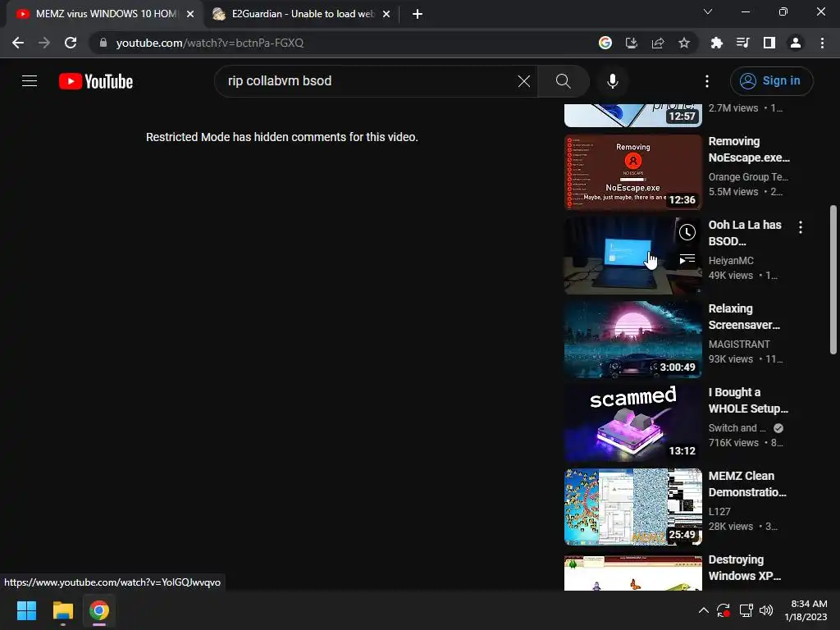Viewport: 840px width, 630px height.
Task: Open YouTube settings three-dot menu
Action: pyautogui.click(x=707, y=81)
